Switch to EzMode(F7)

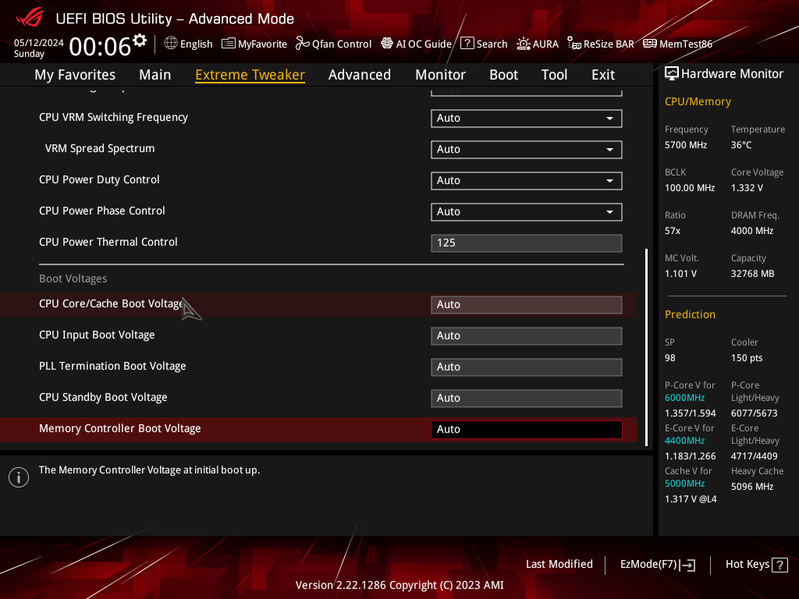click(657, 564)
